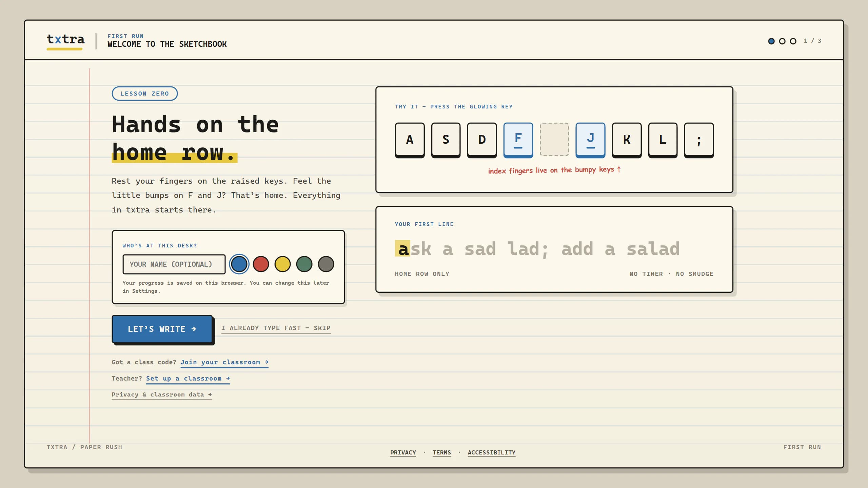Click the semicolon key tile
The height and width of the screenshot is (488, 868).
point(699,140)
